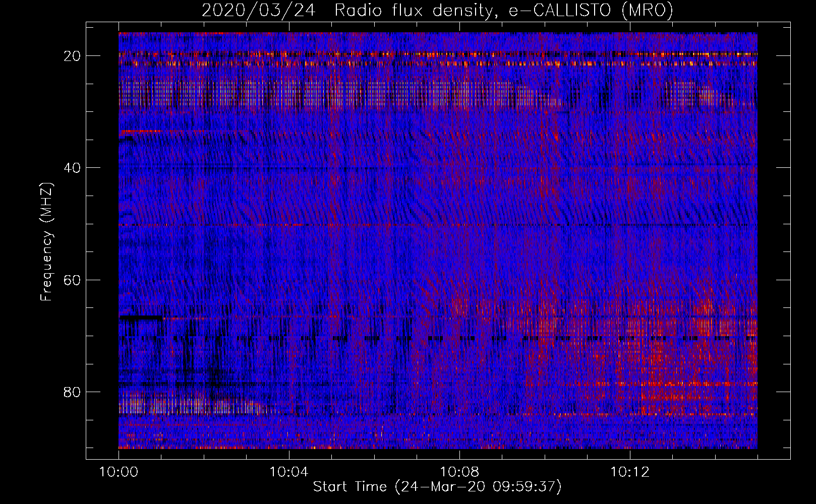This screenshot has height=504, width=816.
Task: Click the 10:12 time tick label
Action: coord(630,472)
